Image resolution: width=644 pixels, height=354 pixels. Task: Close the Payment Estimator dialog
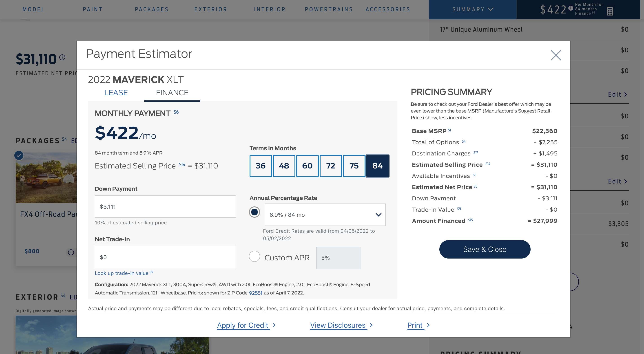click(x=555, y=55)
